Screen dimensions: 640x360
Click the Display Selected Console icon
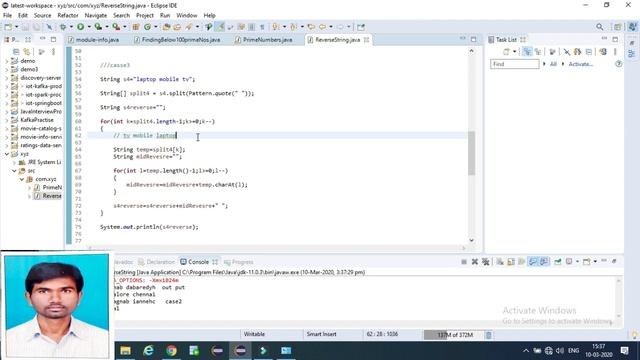point(569,262)
